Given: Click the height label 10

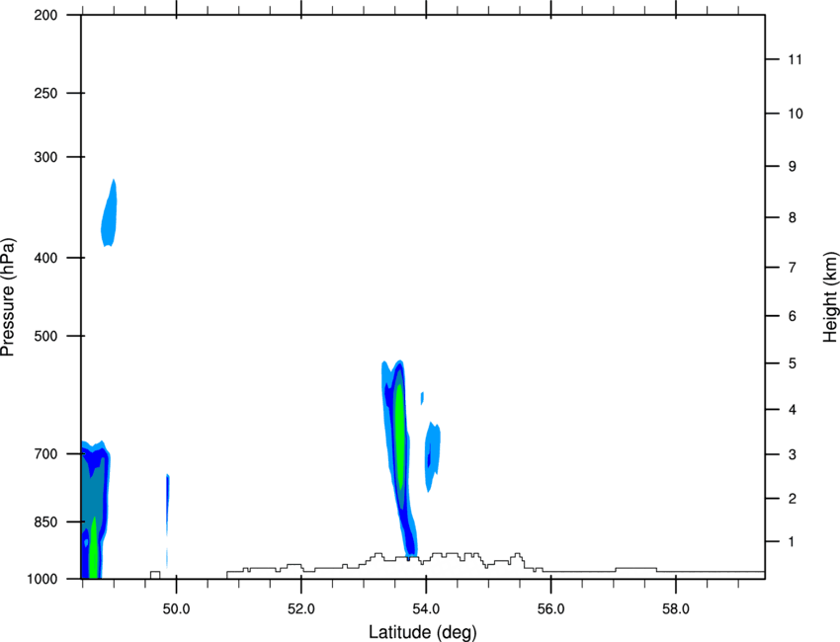Looking at the screenshot, I should (795, 114).
